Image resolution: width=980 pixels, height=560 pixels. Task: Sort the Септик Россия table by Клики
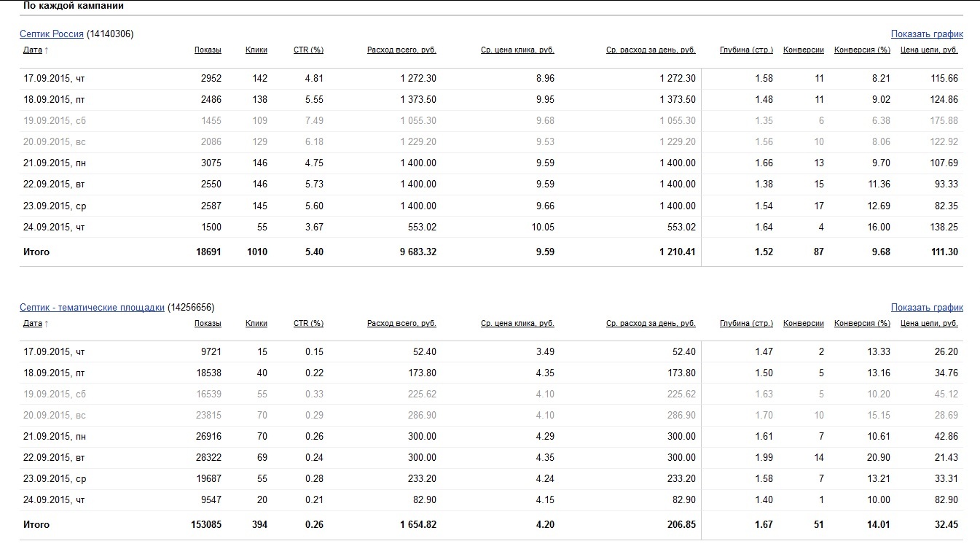[256, 50]
